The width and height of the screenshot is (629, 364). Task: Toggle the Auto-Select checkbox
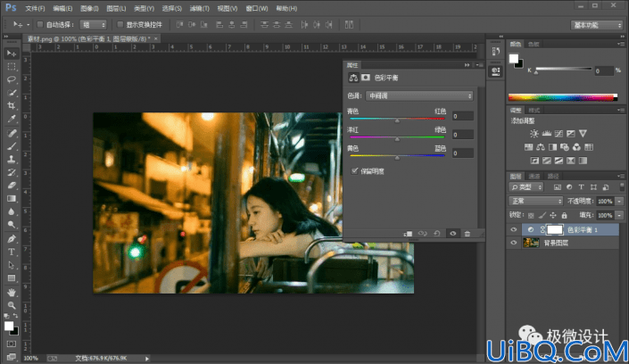[40, 24]
